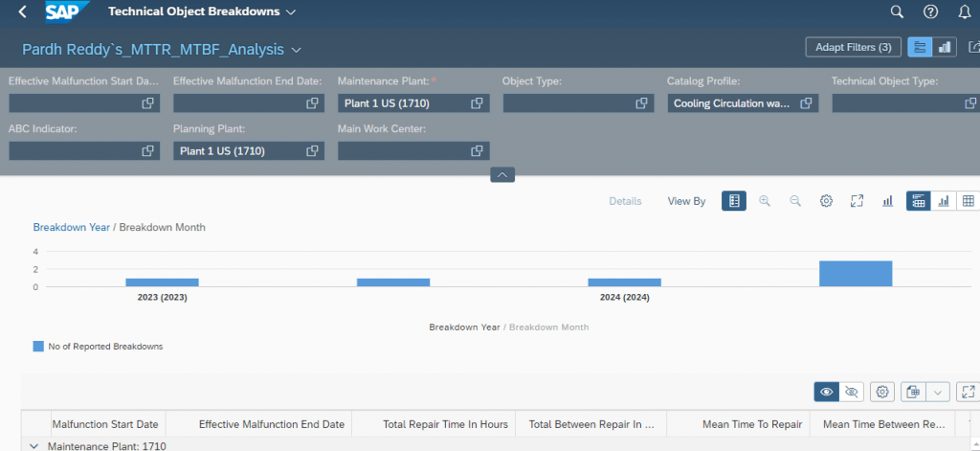Click the Total Between Repair column header
The height and width of the screenshot is (451, 980).
pyautogui.click(x=591, y=424)
